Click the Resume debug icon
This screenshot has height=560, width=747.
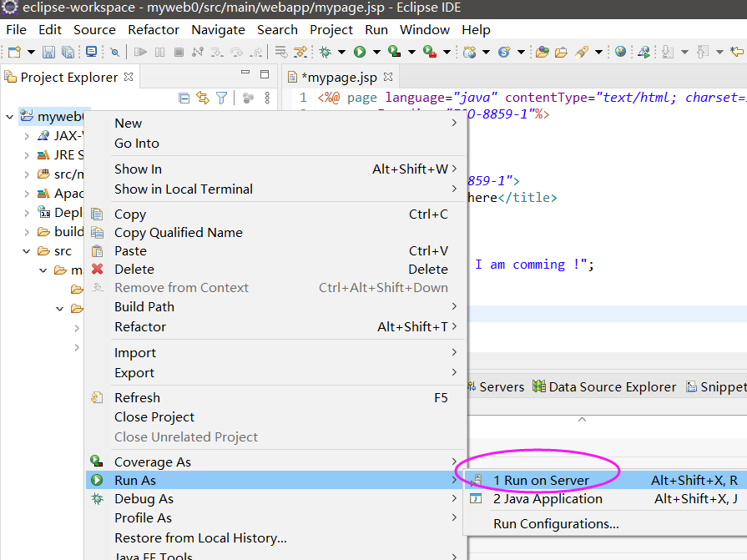(140, 52)
